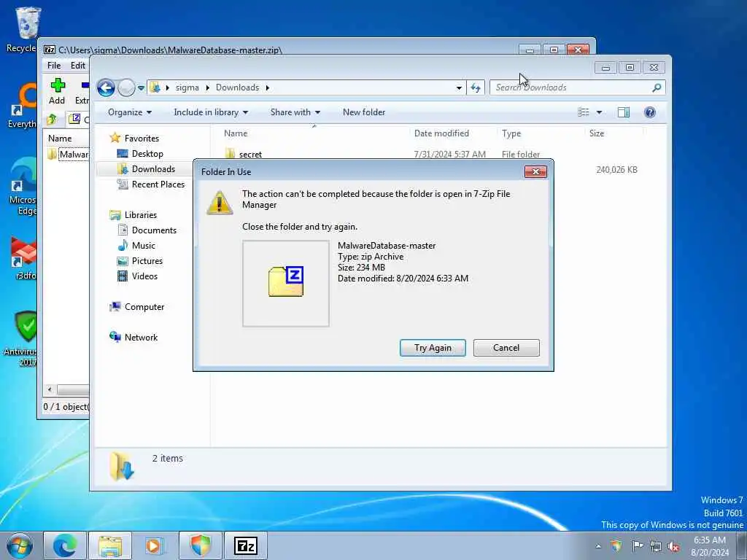Open the Antivirus 2017 desktop shortcut
The height and width of the screenshot is (560, 747).
(x=21, y=339)
